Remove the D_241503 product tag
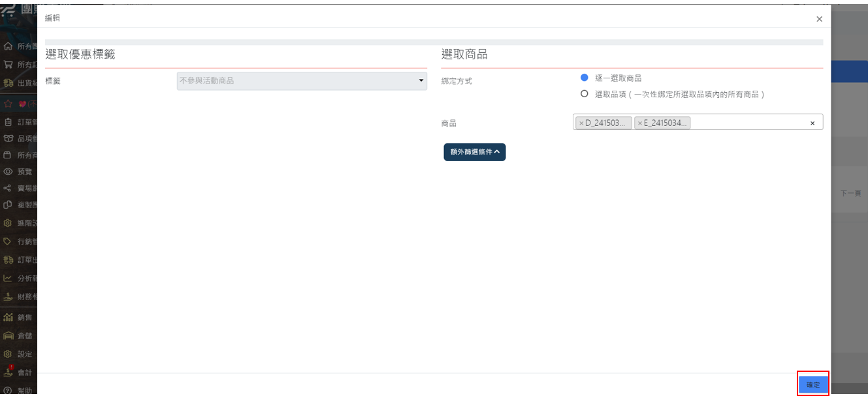Screen dimensions: 868x398 pyautogui.click(x=581, y=123)
